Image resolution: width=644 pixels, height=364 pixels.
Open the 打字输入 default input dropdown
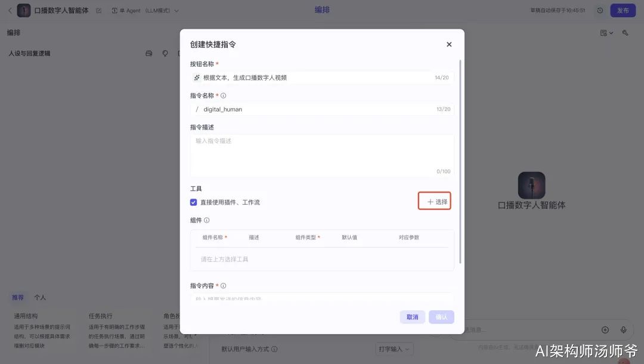pos(394,349)
